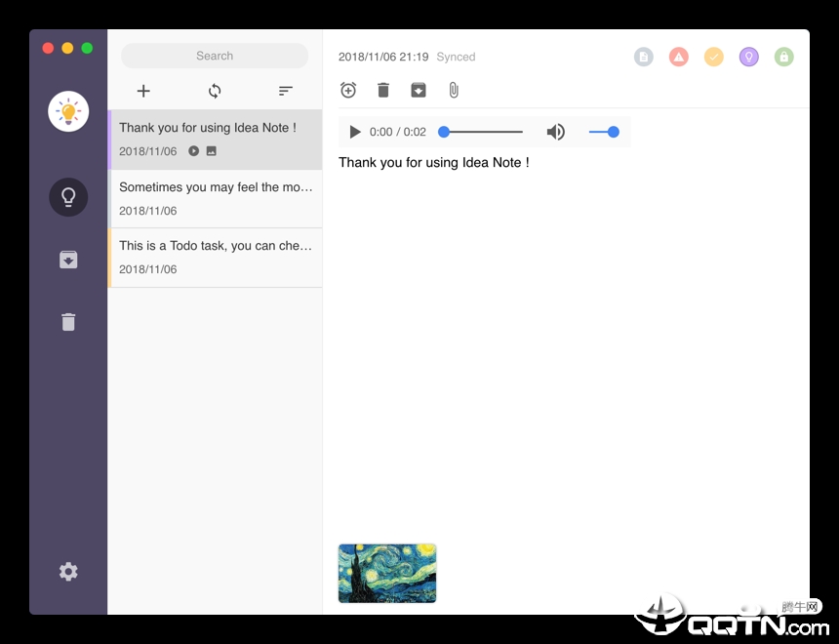The image size is (839, 644).
Task: Minimize the window with yellow button
Action: coord(67,48)
